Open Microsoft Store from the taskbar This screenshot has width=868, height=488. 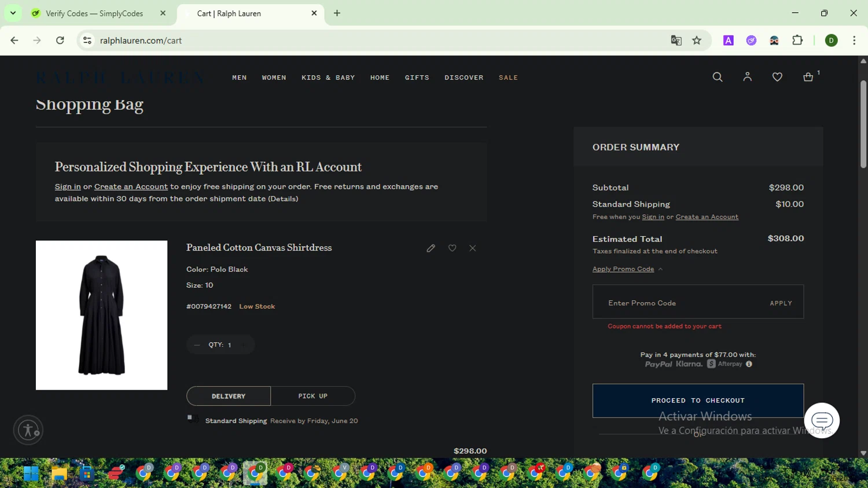point(87,474)
